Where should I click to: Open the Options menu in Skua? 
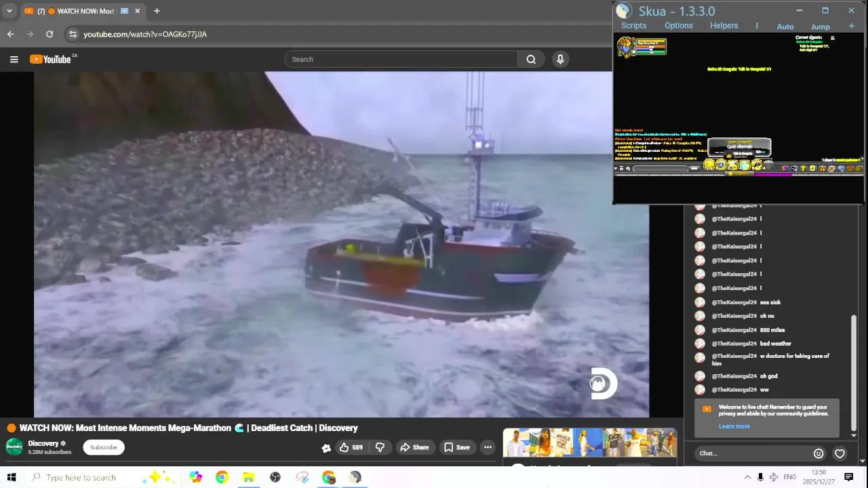pos(679,26)
